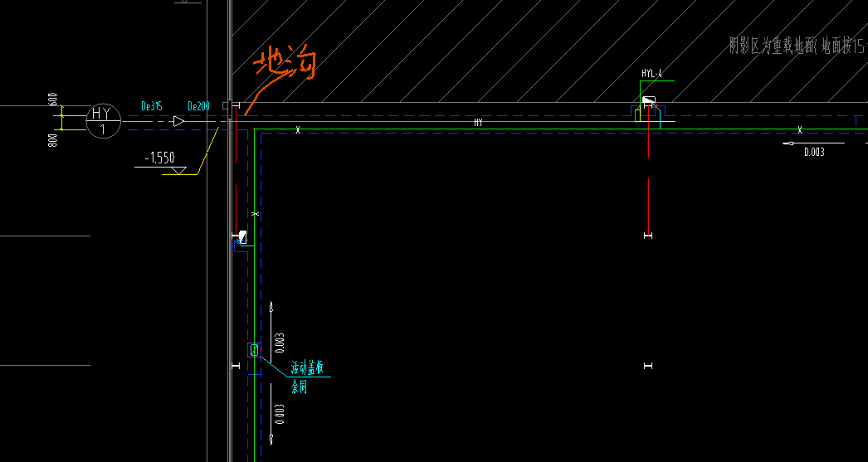Select the flow direction triangle after De315

178,120
